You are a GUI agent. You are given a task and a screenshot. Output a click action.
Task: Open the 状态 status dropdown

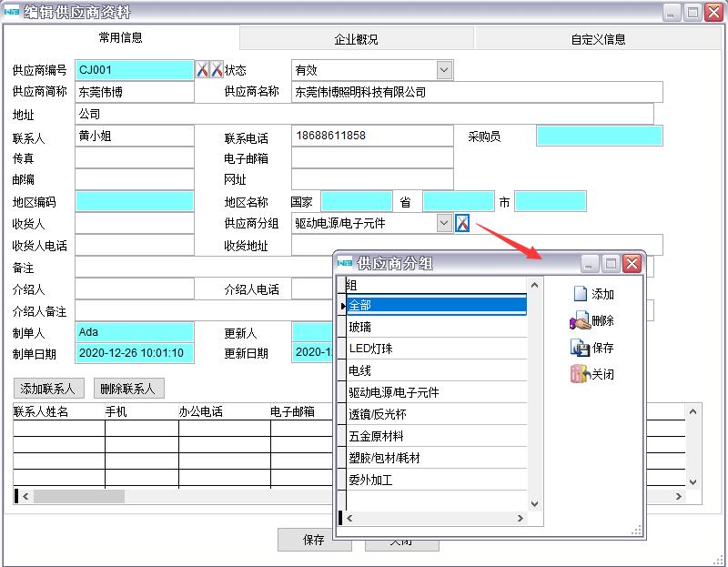coord(444,70)
